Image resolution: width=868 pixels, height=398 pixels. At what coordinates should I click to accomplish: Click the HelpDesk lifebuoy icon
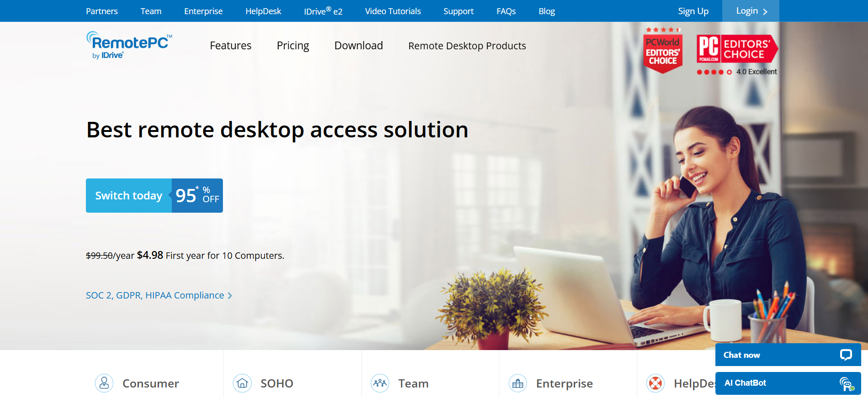click(x=656, y=383)
